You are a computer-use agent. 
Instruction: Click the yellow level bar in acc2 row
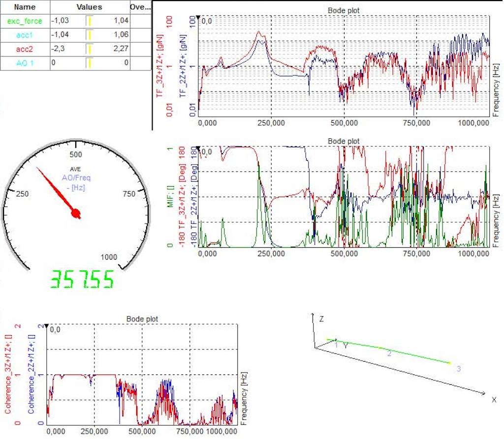click(90, 49)
